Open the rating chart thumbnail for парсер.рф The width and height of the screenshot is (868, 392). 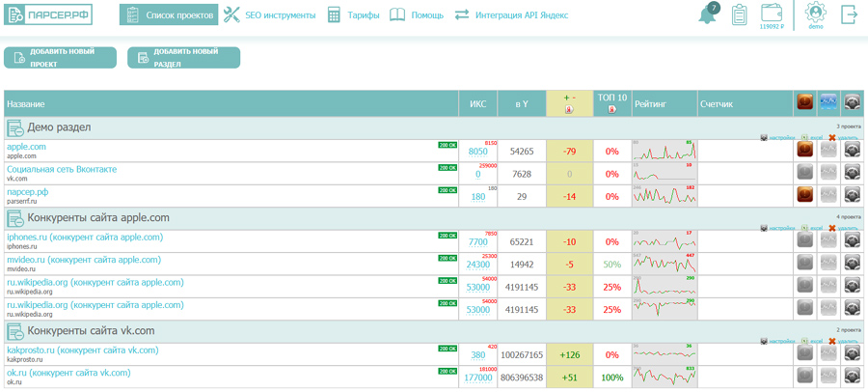[665, 195]
